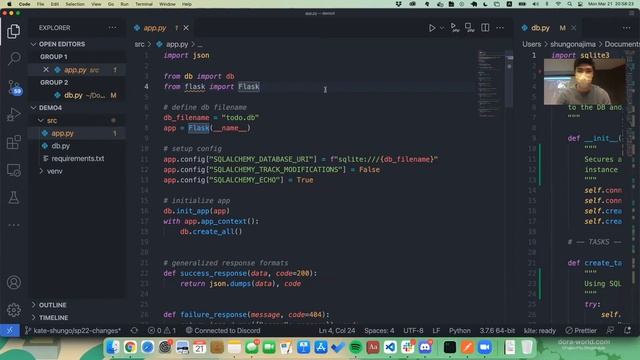This screenshot has width=640, height=360.
Task: Open Spotlight search in menu bar
Action: (x=569, y=4)
